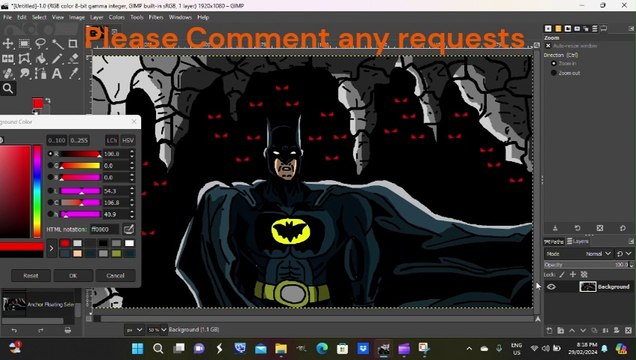The image size is (636, 360).
Task: Click the Opacity spinner arrows
Action: click(x=631, y=264)
